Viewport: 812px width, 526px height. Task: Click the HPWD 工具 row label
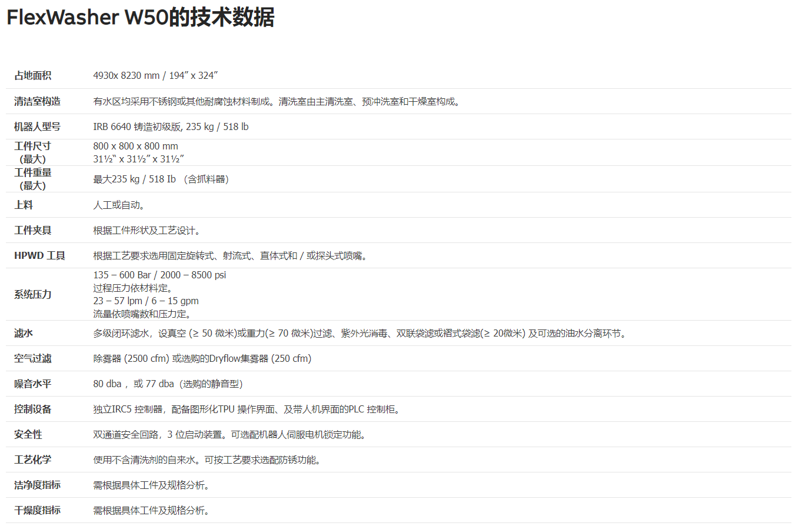pyautogui.click(x=39, y=255)
